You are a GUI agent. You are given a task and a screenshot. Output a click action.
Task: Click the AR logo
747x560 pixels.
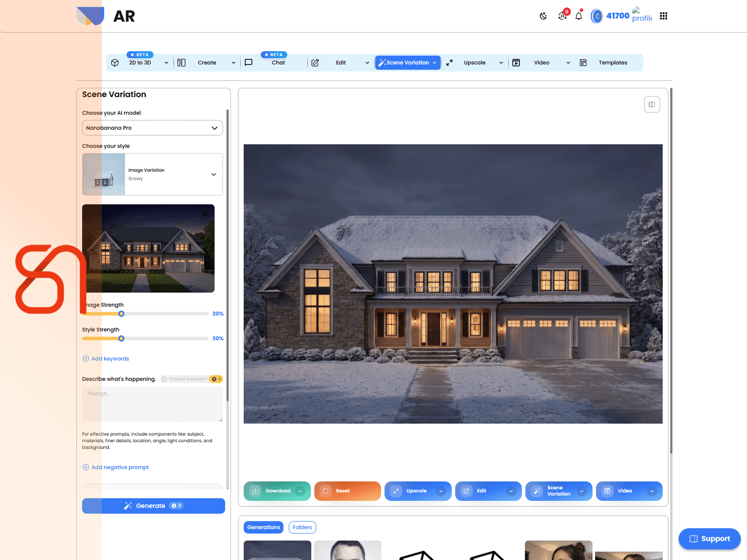[x=106, y=16]
